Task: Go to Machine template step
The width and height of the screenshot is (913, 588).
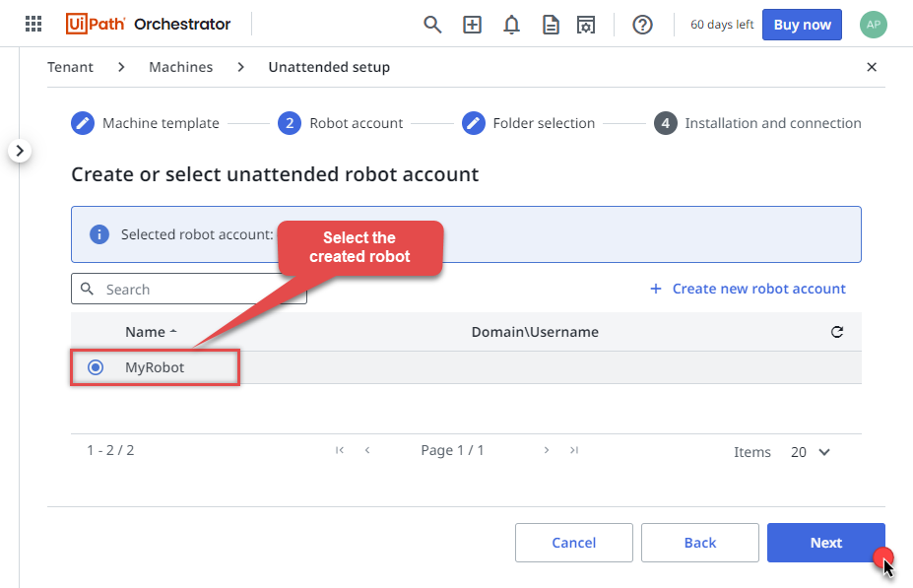Action: pyautogui.click(x=145, y=123)
